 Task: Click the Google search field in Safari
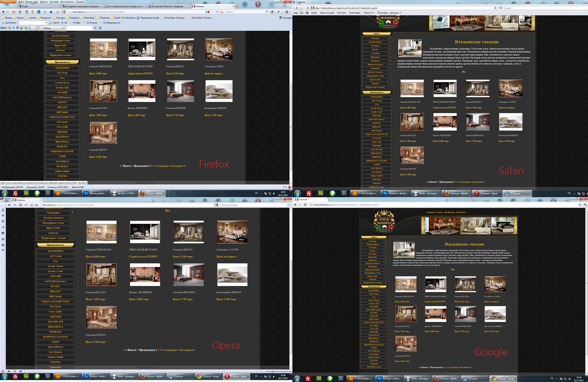[x=543, y=8]
